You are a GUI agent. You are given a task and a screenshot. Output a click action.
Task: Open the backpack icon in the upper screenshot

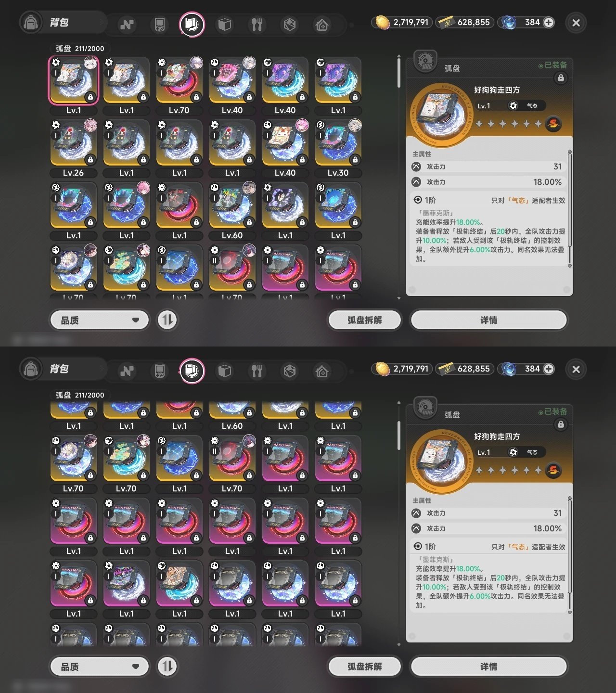pos(31,23)
